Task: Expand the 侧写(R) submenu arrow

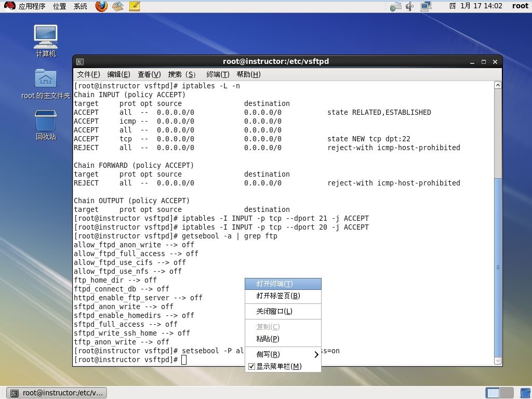Action: 316,354
